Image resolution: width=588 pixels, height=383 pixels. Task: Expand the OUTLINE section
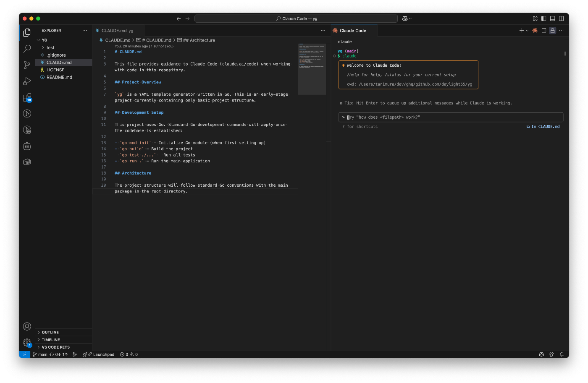tap(64, 332)
